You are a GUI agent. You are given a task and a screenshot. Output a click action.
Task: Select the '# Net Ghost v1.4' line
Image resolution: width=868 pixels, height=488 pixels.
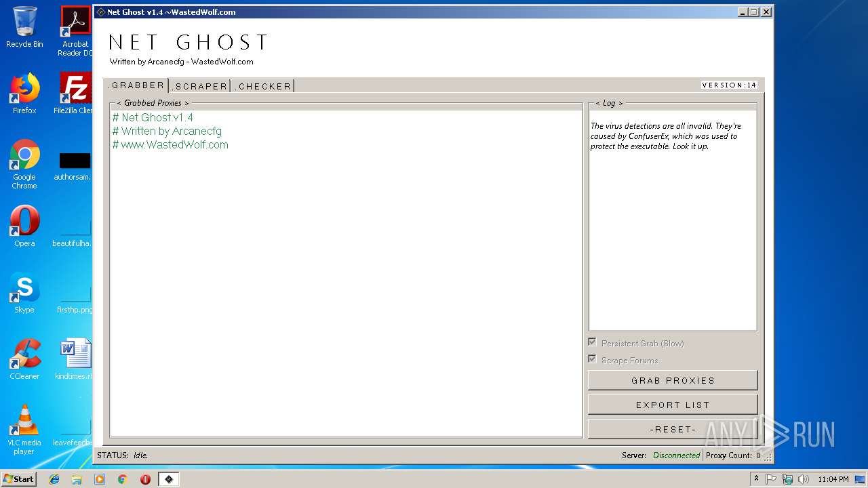click(x=153, y=117)
